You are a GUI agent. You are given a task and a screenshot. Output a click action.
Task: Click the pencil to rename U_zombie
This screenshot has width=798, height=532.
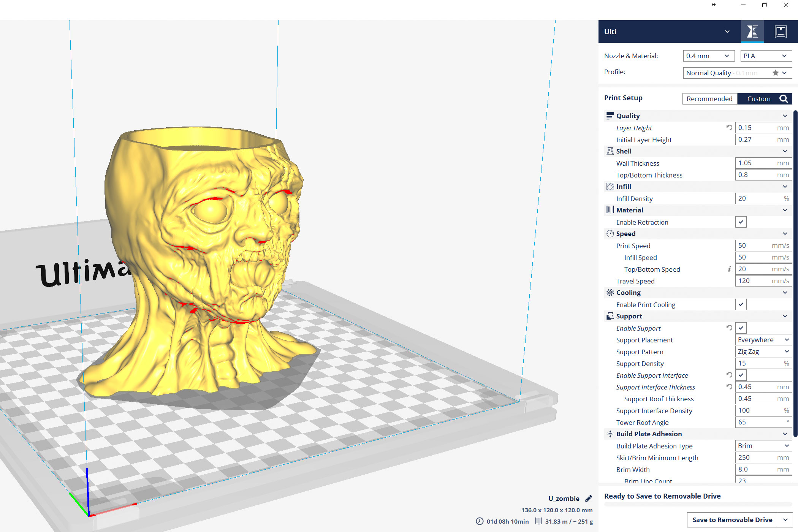point(589,498)
